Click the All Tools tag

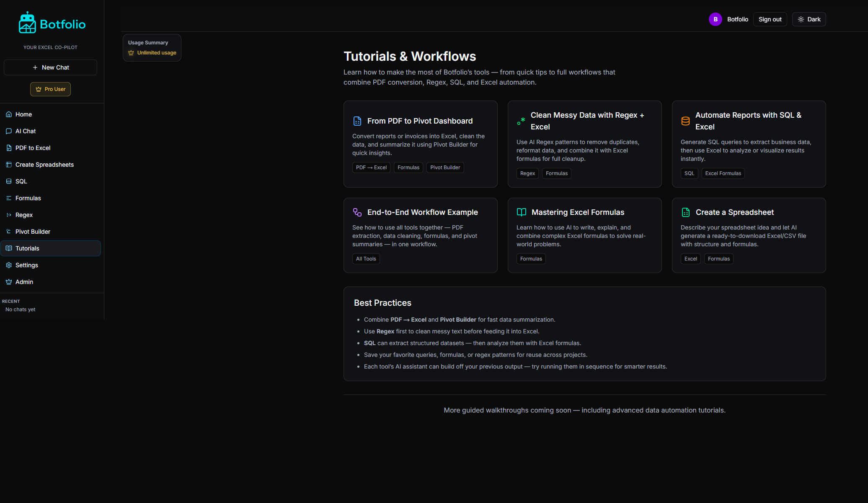pos(366,258)
